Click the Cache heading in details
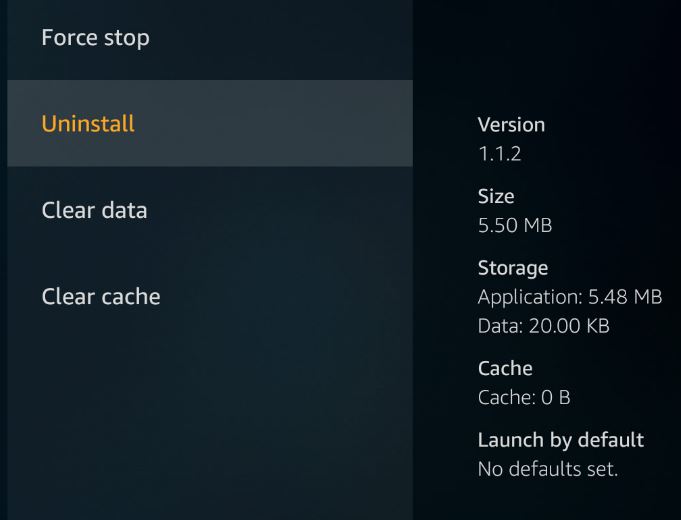 505,368
